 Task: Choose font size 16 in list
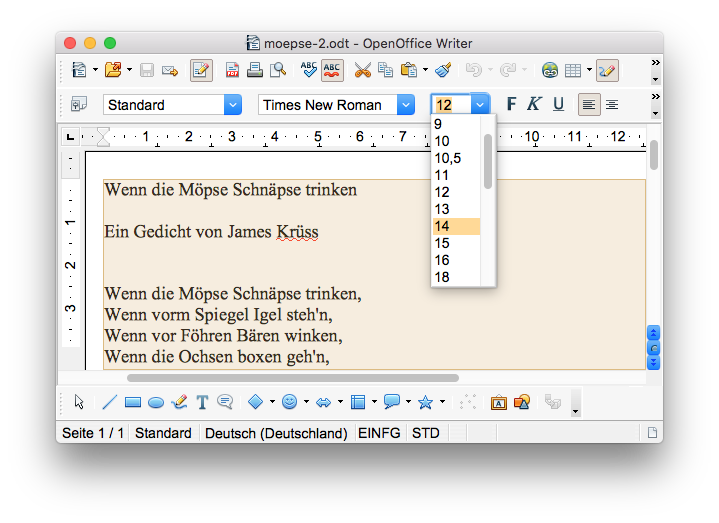[x=456, y=260]
